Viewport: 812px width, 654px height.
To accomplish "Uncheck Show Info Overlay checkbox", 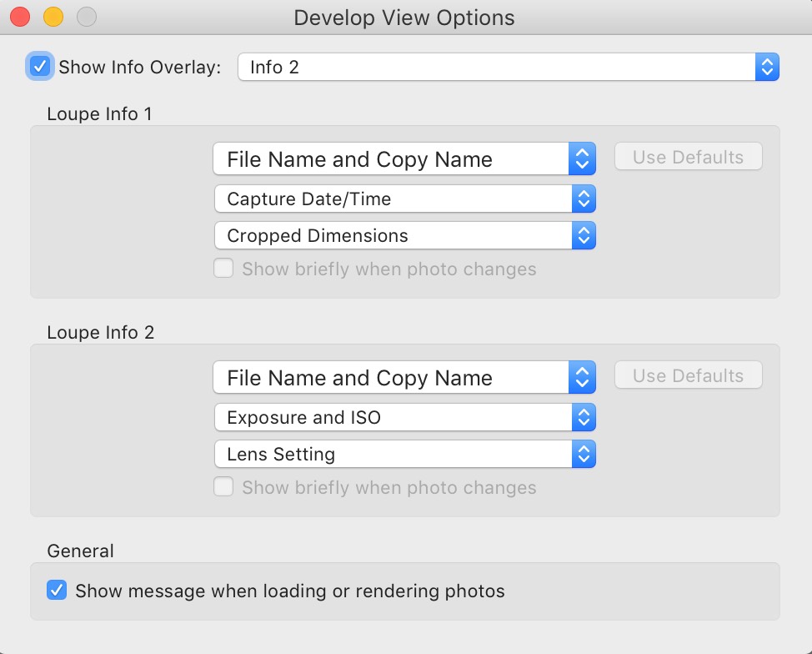I will point(40,67).
